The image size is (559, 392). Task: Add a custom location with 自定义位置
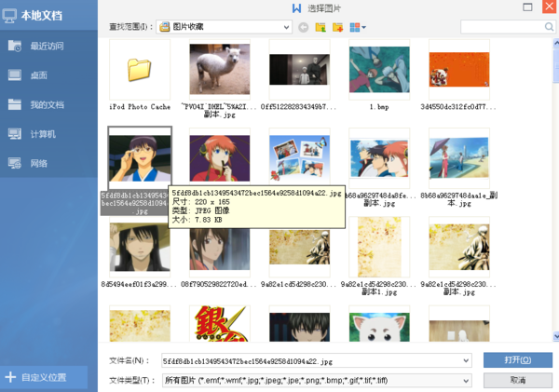point(44,377)
